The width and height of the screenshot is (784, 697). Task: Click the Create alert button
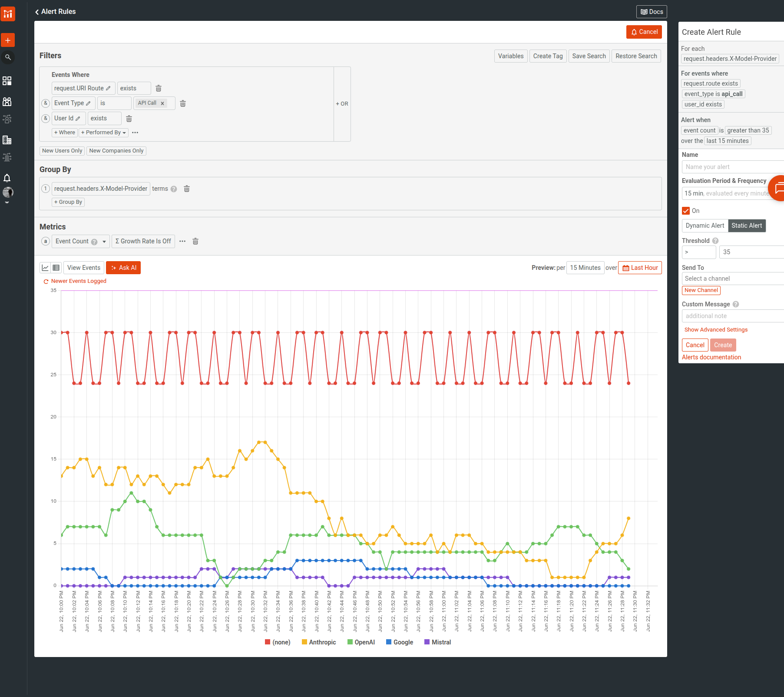click(723, 345)
